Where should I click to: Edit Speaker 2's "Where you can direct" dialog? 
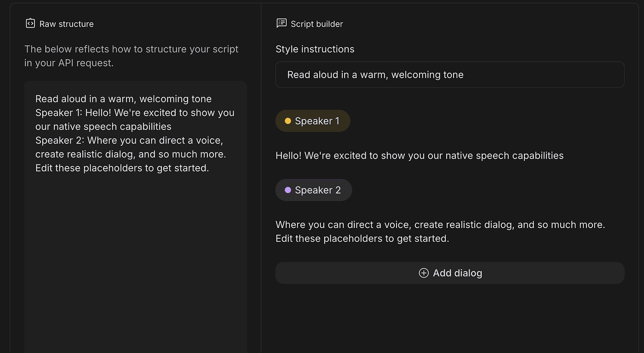440,225
